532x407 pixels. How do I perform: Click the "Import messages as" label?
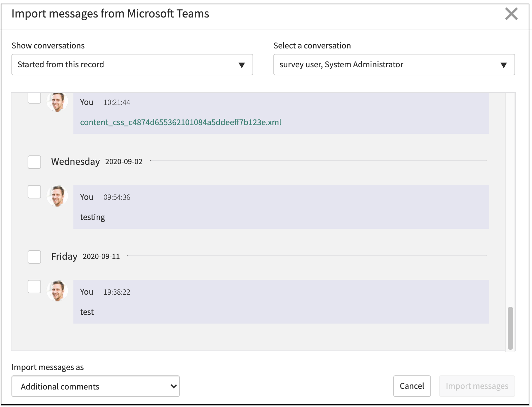(48, 367)
